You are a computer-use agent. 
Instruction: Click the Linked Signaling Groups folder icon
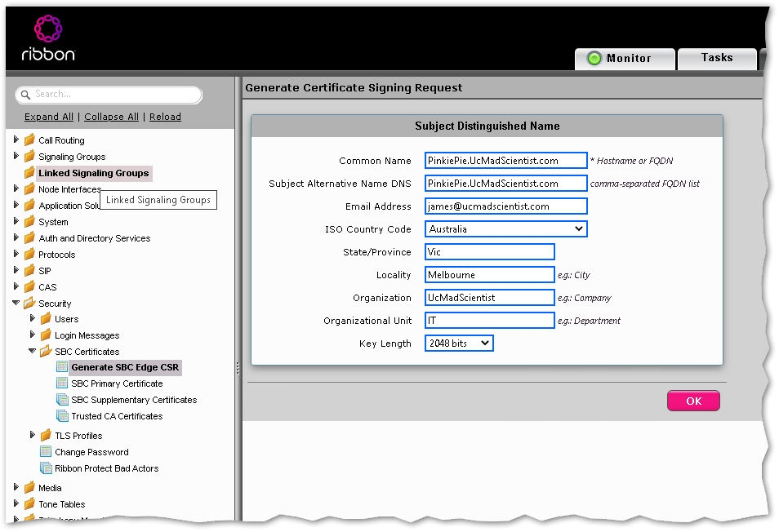(x=30, y=173)
